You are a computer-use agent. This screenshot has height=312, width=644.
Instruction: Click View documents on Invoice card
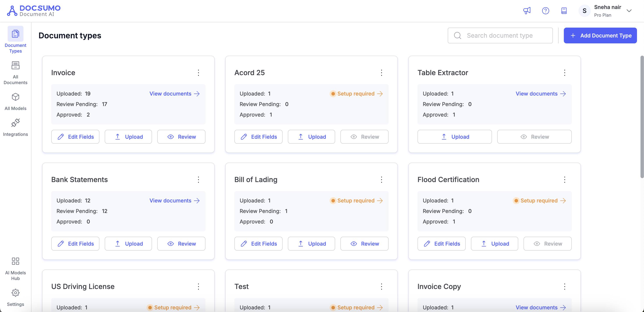[x=175, y=94]
